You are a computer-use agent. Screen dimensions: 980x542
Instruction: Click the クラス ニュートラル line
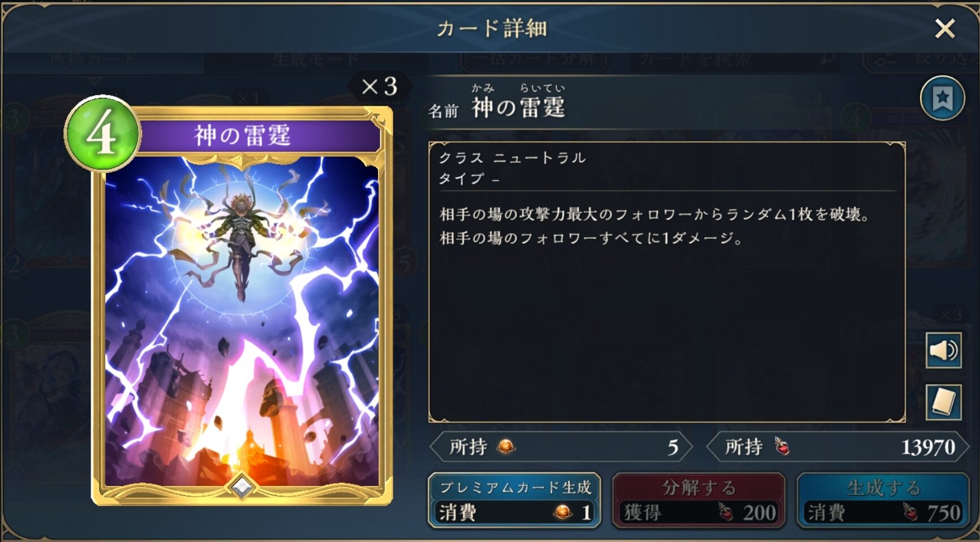click(513, 158)
